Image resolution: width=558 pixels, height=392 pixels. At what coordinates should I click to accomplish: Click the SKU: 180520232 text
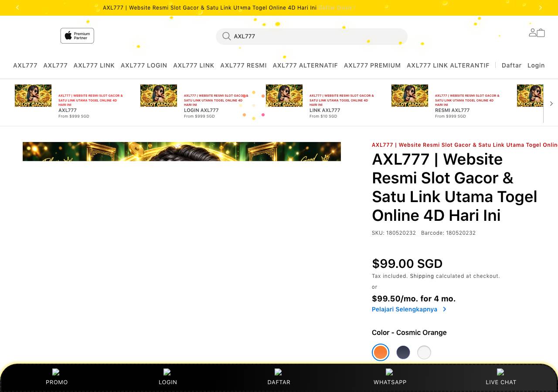(x=394, y=233)
